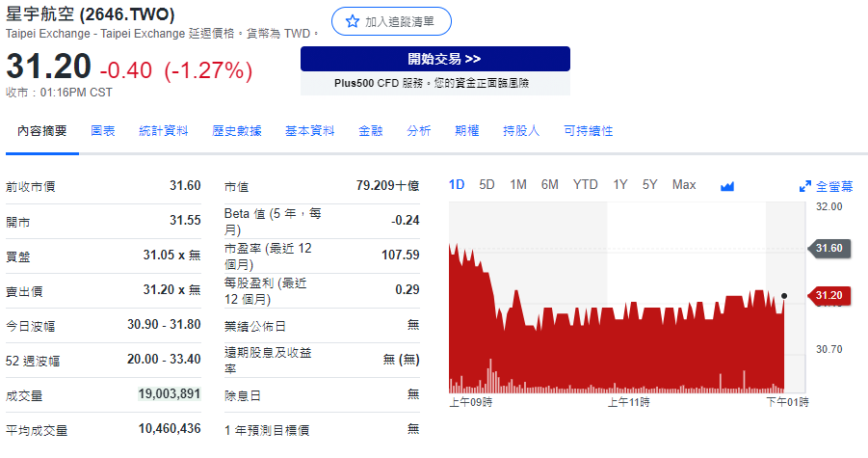Click the P/E ratio value 107.59

coord(400,256)
